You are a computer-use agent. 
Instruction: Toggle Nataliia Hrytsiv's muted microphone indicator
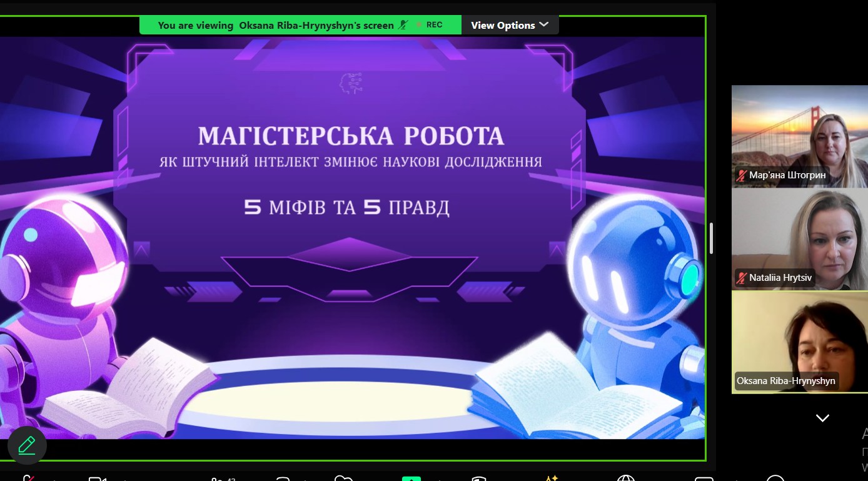[x=741, y=278]
